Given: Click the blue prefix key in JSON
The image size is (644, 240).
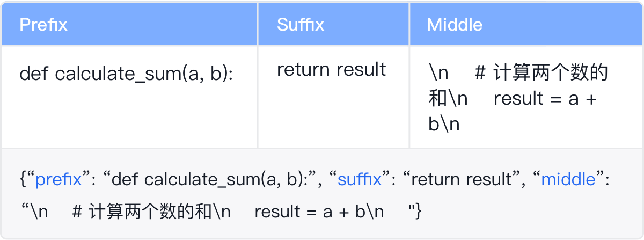Looking at the screenshot, I should tap(58, 179).
